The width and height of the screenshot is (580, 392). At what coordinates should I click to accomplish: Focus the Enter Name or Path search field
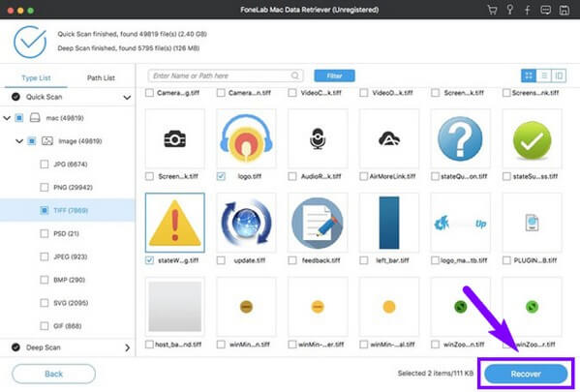226,75
